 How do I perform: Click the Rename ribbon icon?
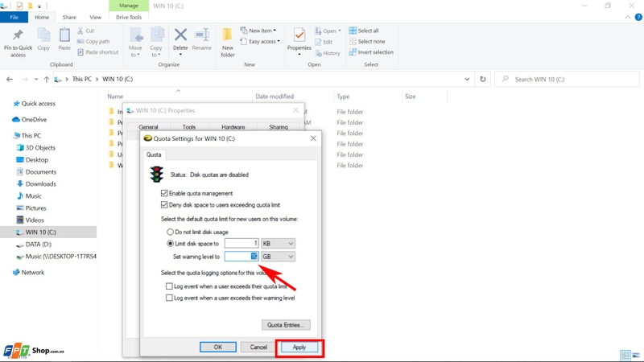(x=202, y=35)
